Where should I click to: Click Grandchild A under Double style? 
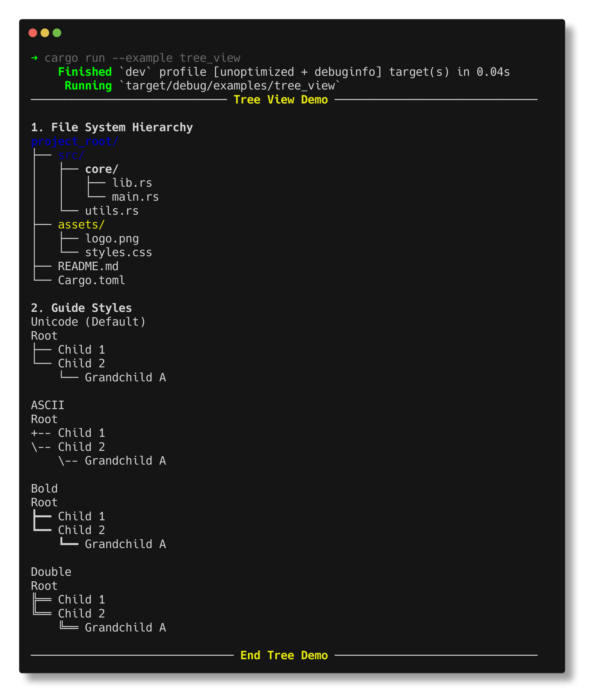pyautogui.click(x=125, y=627)
